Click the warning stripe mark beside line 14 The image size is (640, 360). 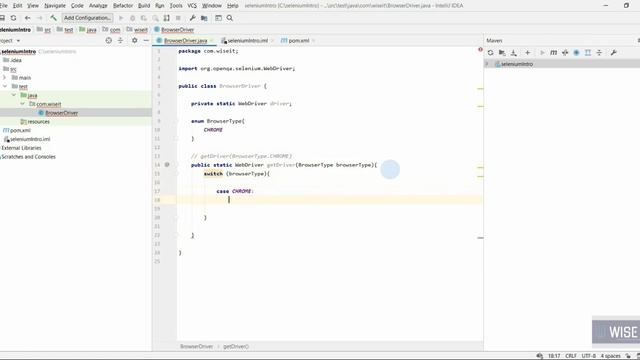click(x=480, y=167)
